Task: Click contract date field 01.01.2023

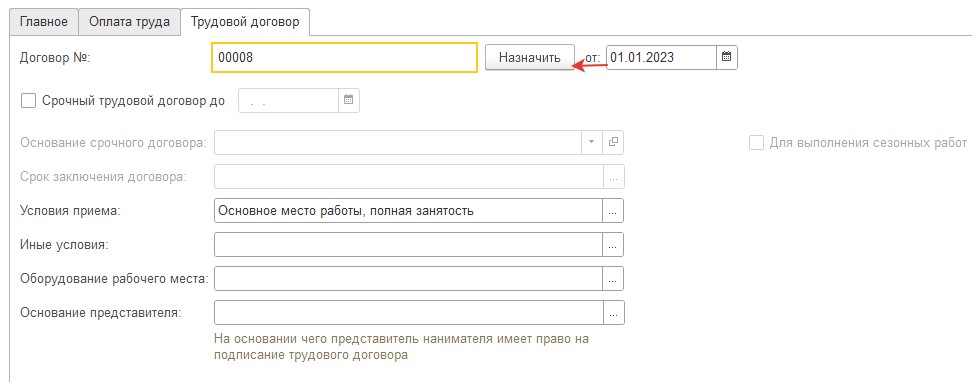Action: point(661,58)
